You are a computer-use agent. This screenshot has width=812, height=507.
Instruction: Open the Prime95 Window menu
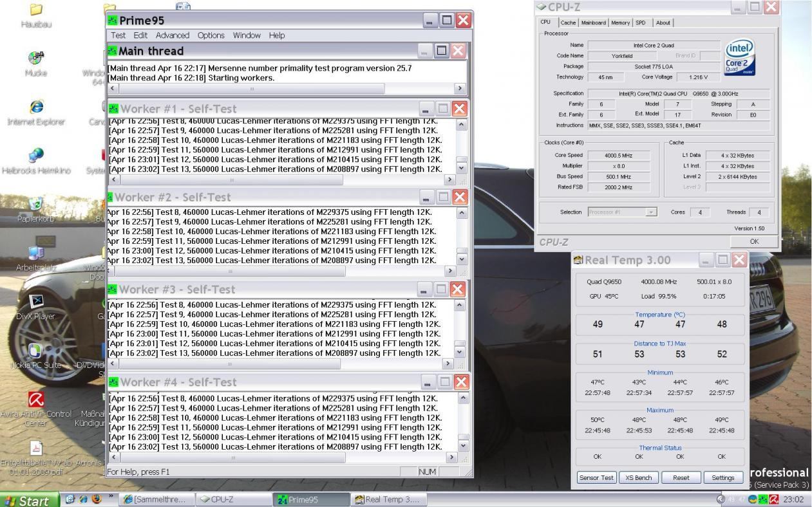click(x=247, y=35)
